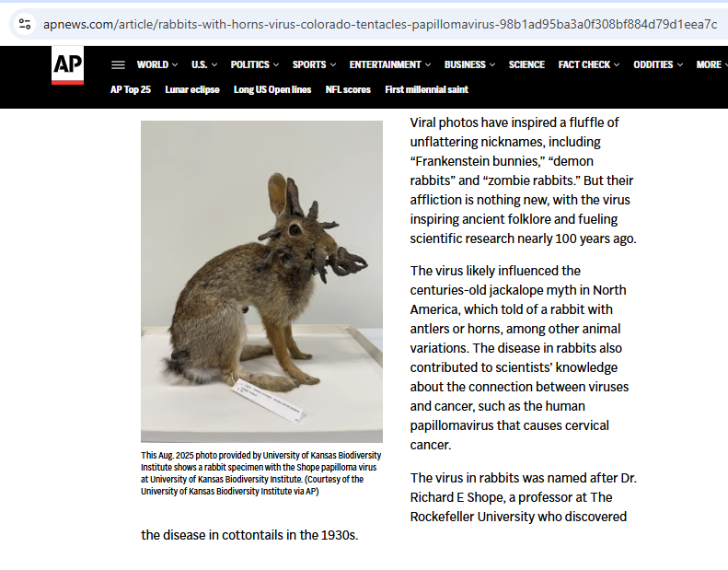Click the paragraph starting 'Viral photos have inspired'

pyautogui.click(x=524, y=180)
